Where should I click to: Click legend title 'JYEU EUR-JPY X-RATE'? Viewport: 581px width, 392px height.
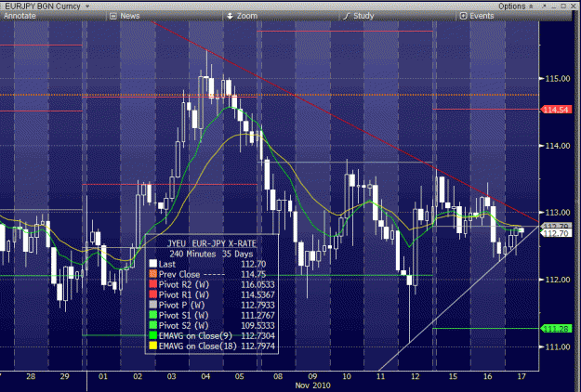tap(212, 243)
